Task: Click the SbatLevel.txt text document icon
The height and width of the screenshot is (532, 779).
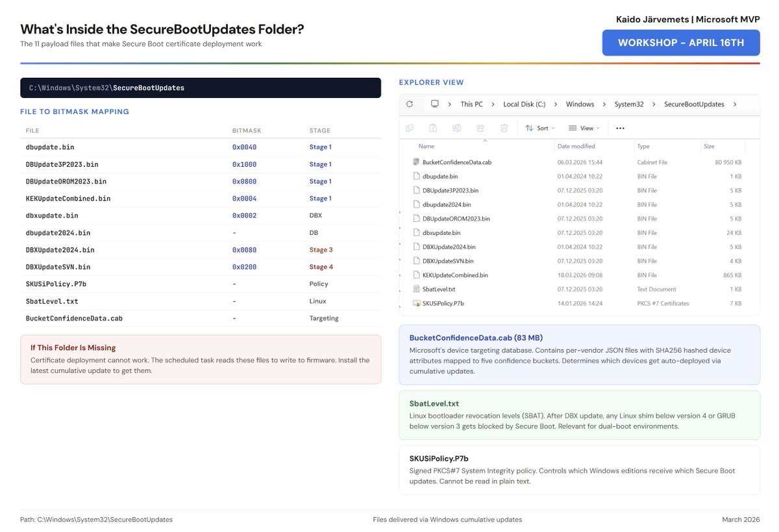Action: click(416, 289)
